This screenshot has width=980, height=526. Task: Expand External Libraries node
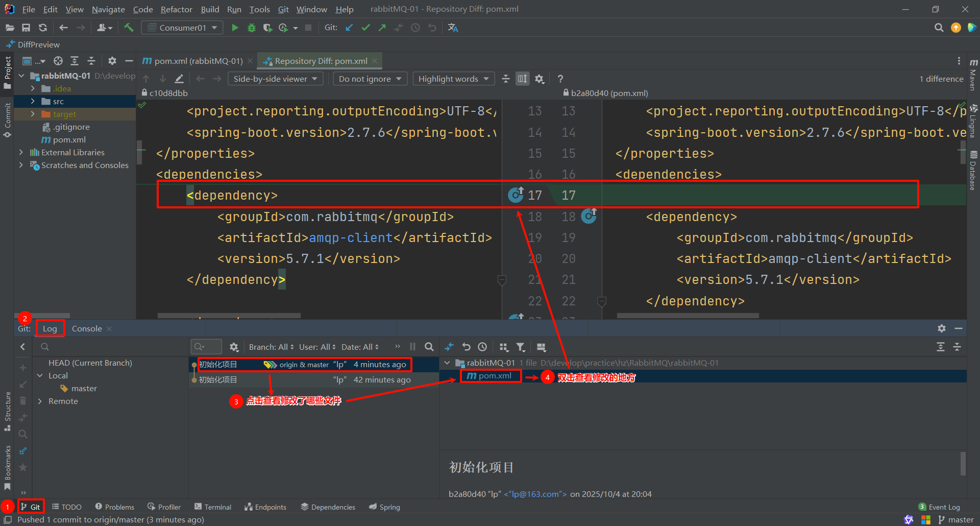click(21, 152)
